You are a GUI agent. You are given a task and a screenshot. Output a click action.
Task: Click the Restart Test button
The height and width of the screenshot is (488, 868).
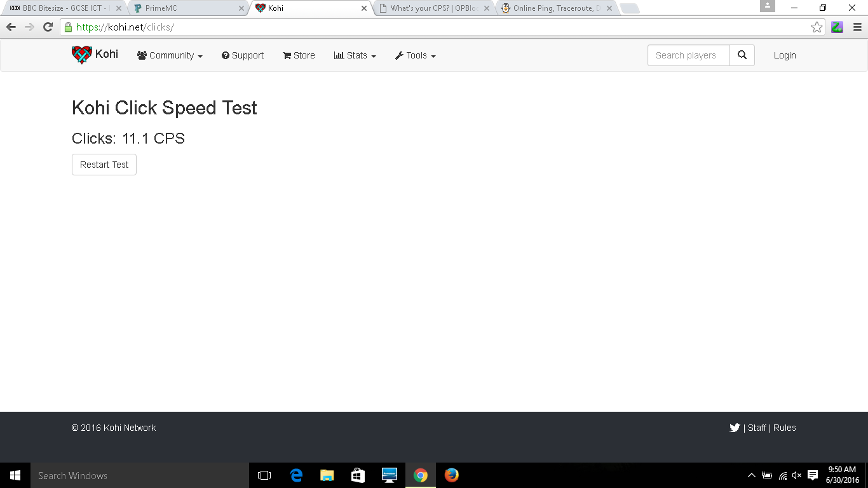(104, 165)
